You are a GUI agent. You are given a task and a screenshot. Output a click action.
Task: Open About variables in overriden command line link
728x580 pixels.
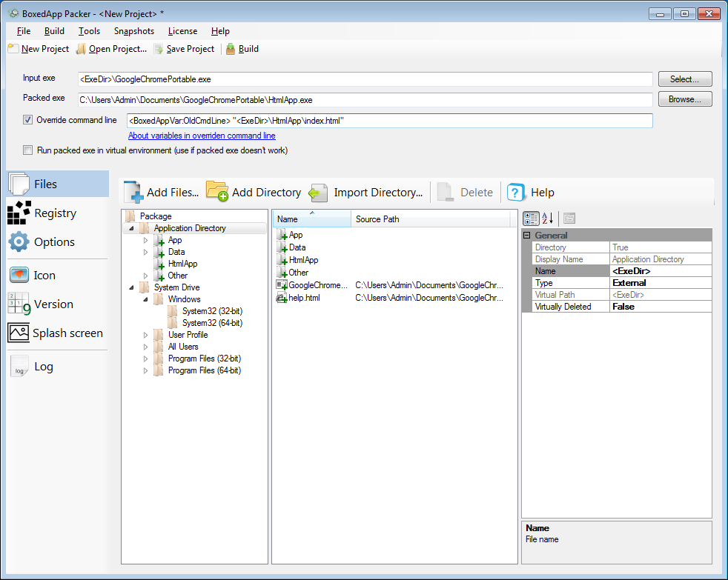202,136
